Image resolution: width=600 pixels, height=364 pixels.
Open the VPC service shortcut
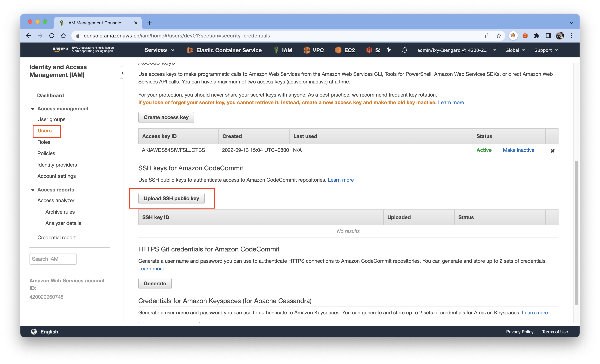[314, 50]
